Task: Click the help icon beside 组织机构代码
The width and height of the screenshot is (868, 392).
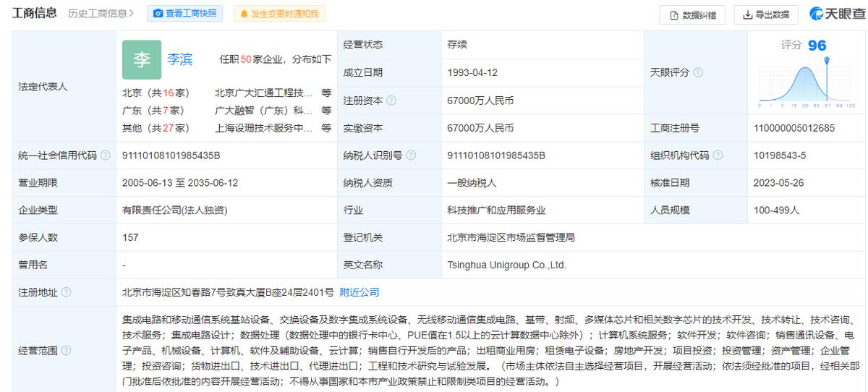Action: tap(717, 155)
